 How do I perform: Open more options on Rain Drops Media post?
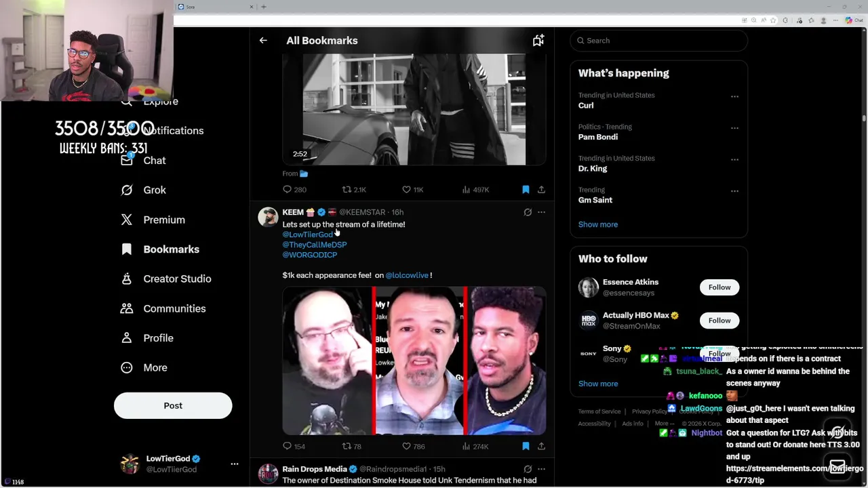tap(541, 469)
